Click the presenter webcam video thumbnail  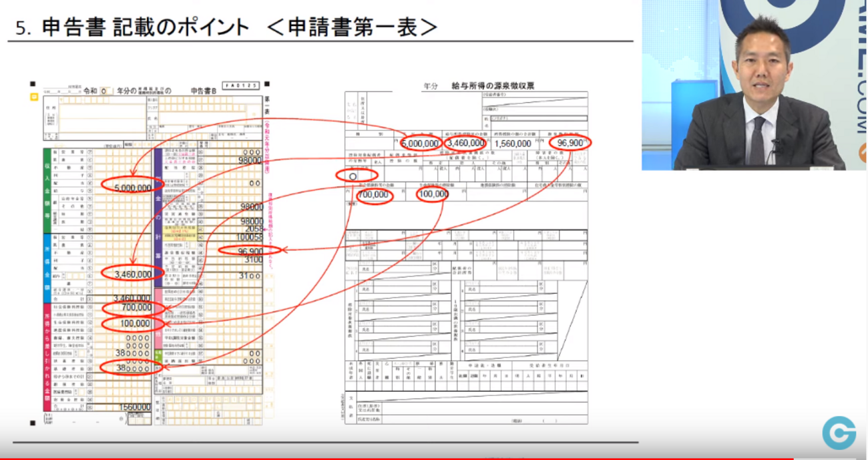pos(753,85)
